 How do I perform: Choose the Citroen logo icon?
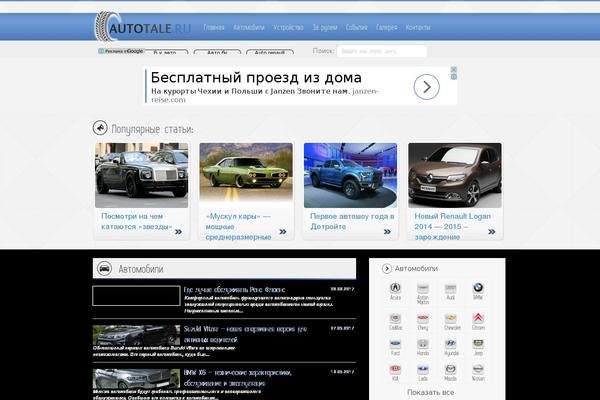point(478,318)
